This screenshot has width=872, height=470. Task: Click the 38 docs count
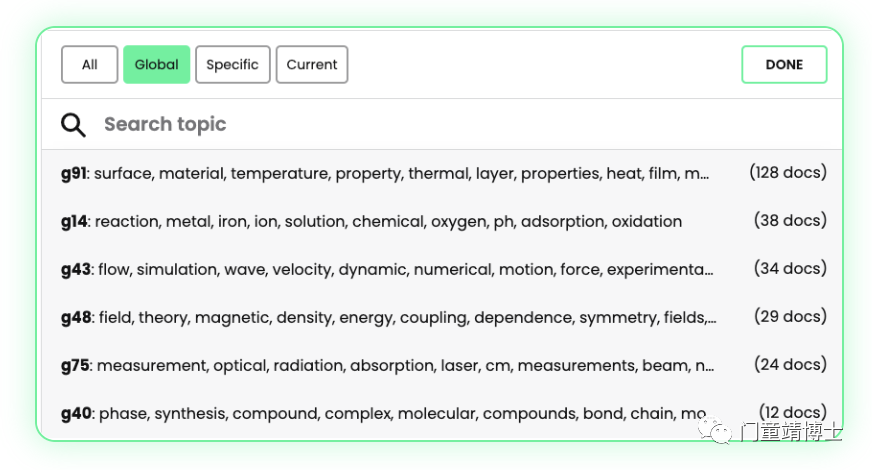pyautogui.click(x=790, y=221)
